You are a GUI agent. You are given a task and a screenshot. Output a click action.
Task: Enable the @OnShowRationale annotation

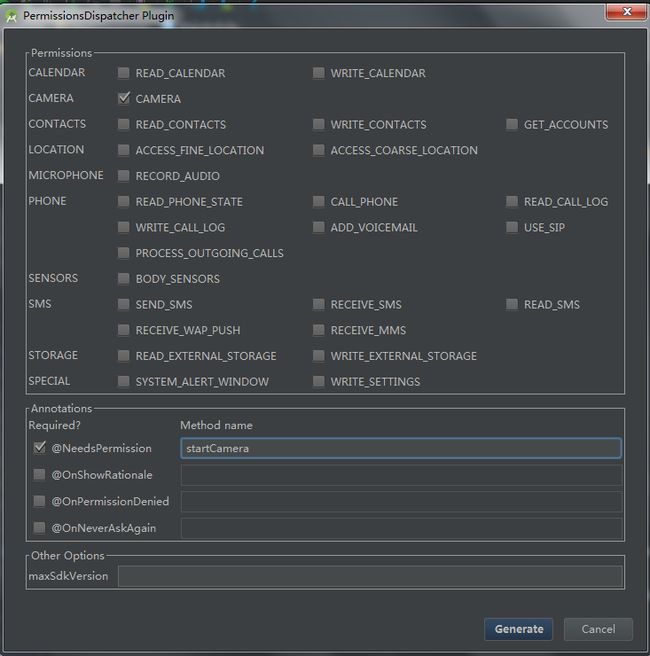tap(39, 474)
